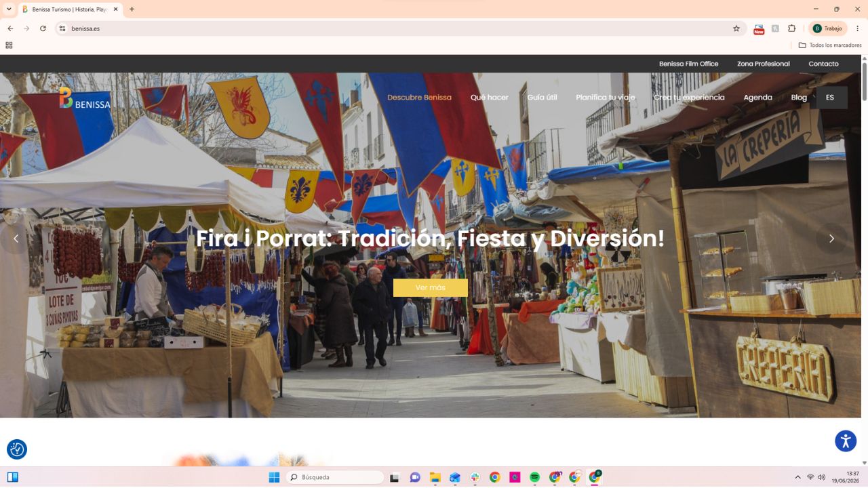The width and height of the screenshot is (868, 488).
Task: Open Todos los marcadores folder
Action: (x=830, y=45)
